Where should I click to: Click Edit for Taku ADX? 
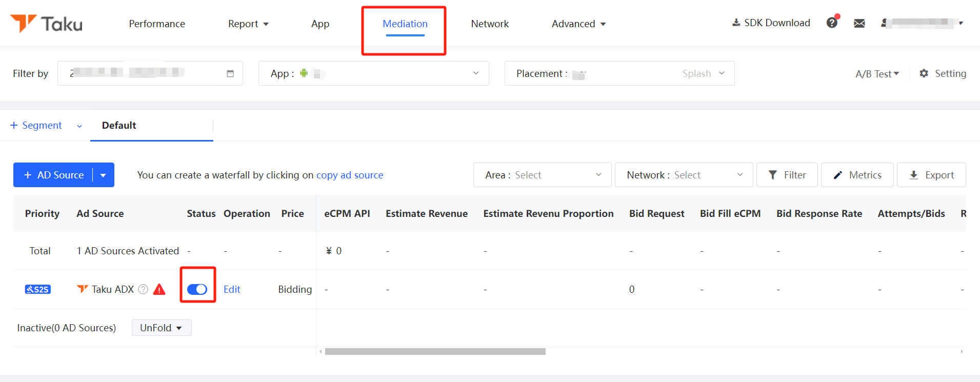click(232, 289)
